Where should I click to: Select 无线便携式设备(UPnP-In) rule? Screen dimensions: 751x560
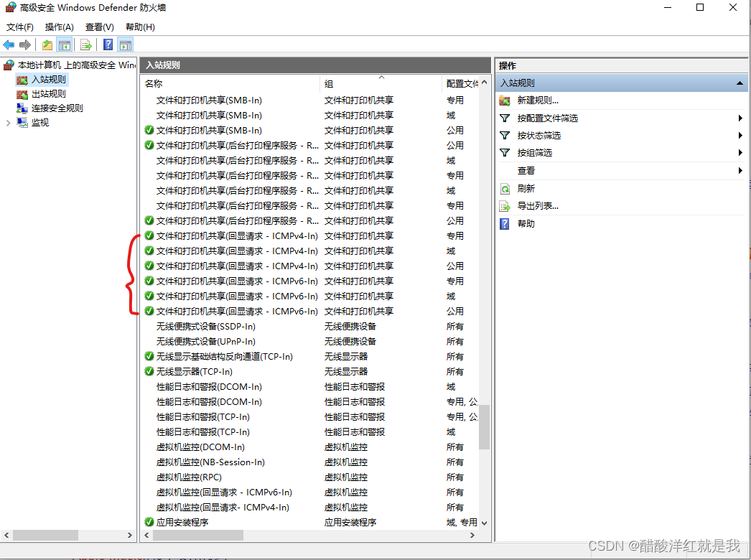click(x=310, y=342)
